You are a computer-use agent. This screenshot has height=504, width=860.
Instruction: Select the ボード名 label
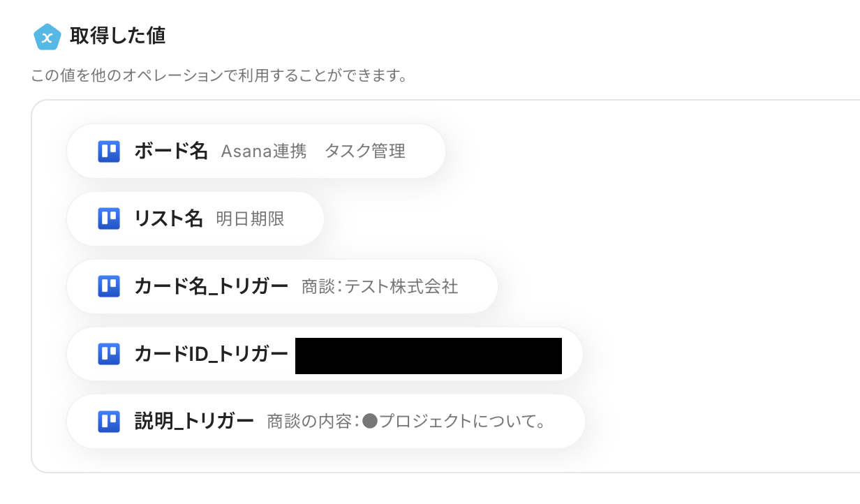[171, 151]
